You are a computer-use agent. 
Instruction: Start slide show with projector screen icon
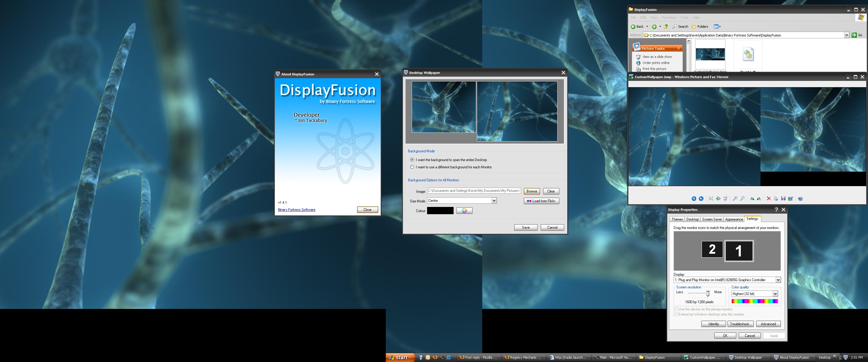coord(725,199)
